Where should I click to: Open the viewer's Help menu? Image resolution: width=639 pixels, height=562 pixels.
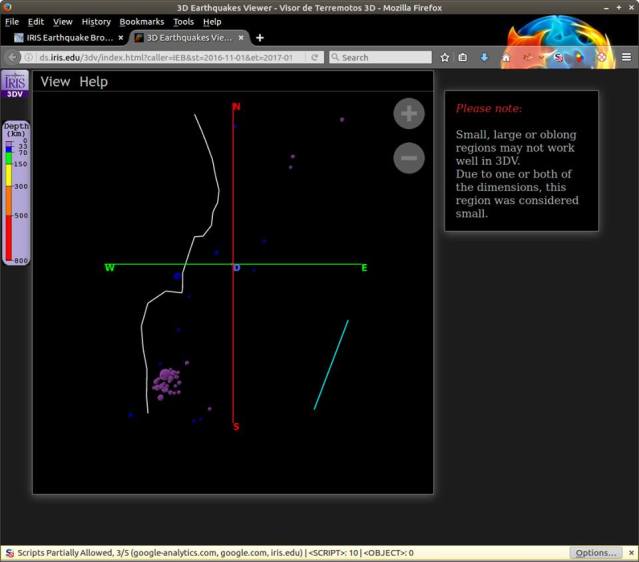pyautogui.click(x=93, y=82)
